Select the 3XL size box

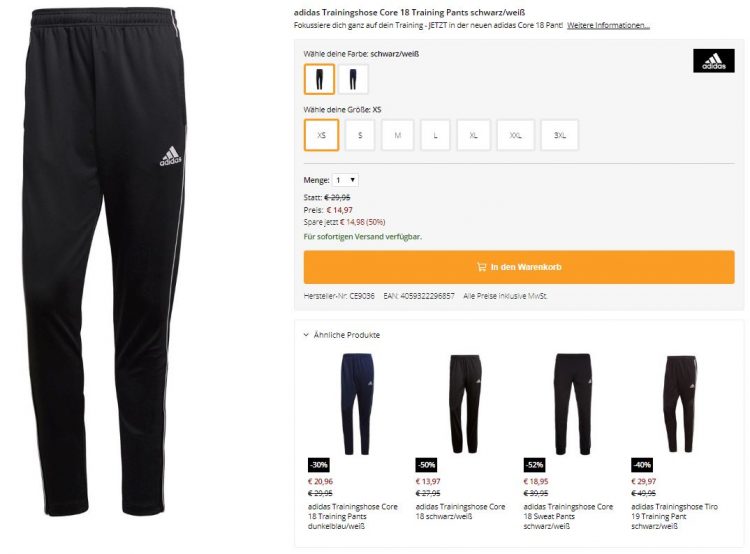point(560,135)
